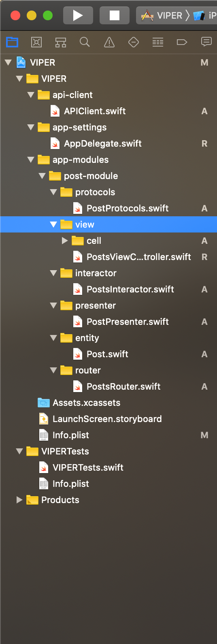Open the Find navigator
The image size is (217, 644).
pos(85,42)
